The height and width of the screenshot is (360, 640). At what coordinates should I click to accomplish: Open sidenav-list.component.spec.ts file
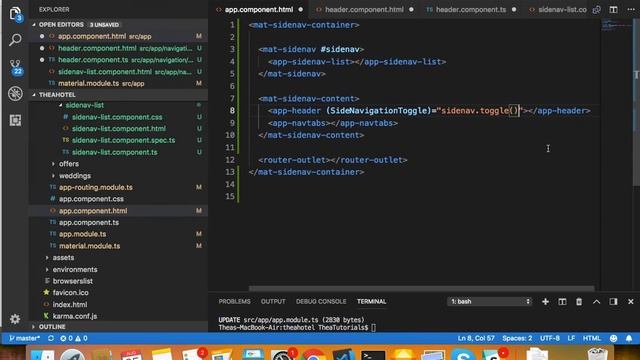pyautogui.click(x=123, y=140)
